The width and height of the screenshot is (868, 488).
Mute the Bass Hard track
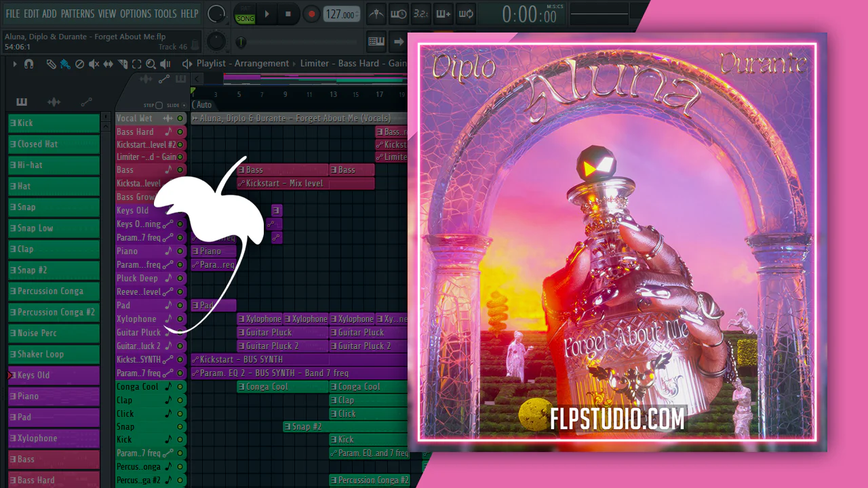[180, 132]
